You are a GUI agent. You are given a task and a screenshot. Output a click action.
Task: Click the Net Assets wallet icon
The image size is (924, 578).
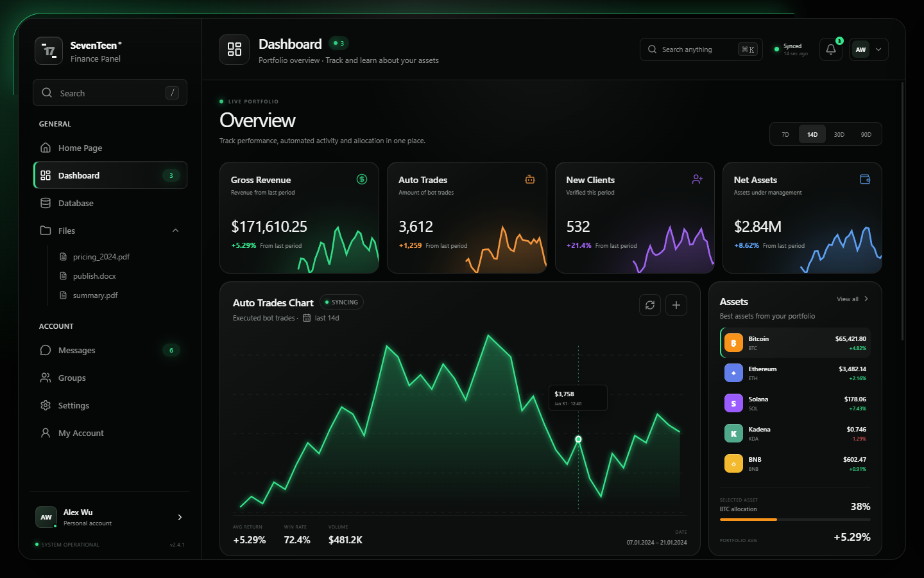click(865, 179)
